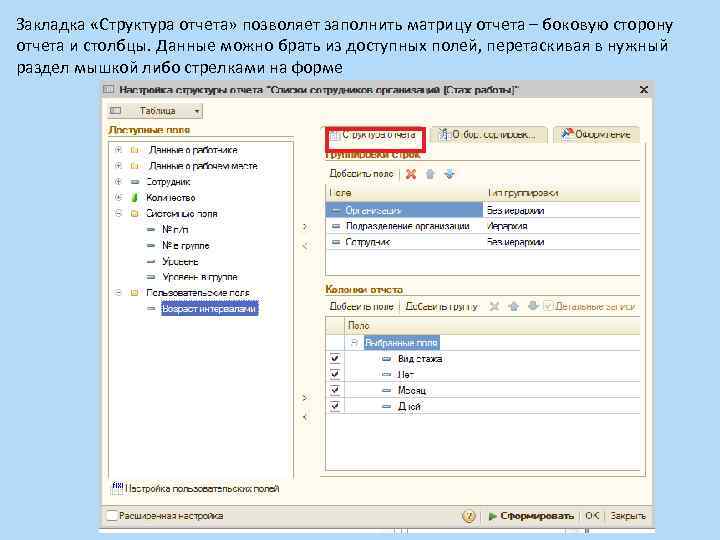Viewport: 720px width, 540px height.
Task: Enable Расширенная настройка checkbox
Action: point(112,516)
